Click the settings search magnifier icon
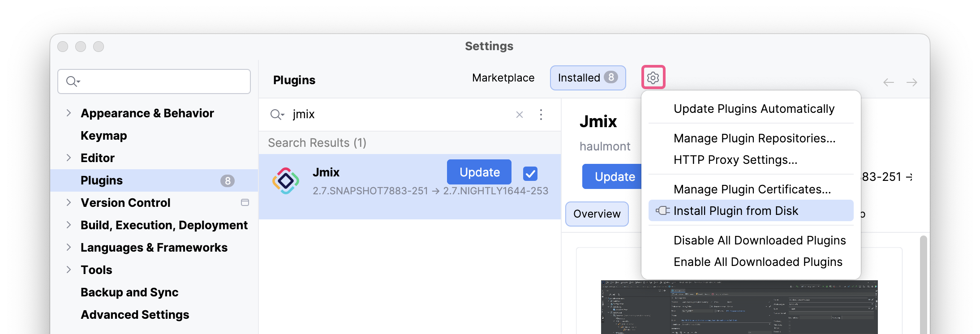The height and width of the screenshot is (334, 980). (73, 81)
